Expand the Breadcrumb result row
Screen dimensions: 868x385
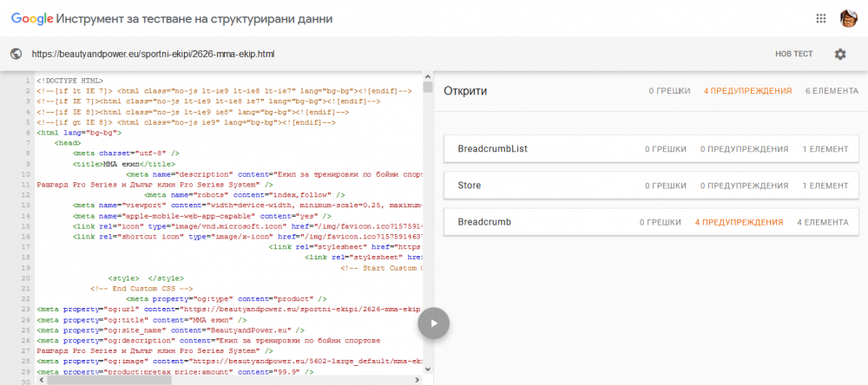651,222
